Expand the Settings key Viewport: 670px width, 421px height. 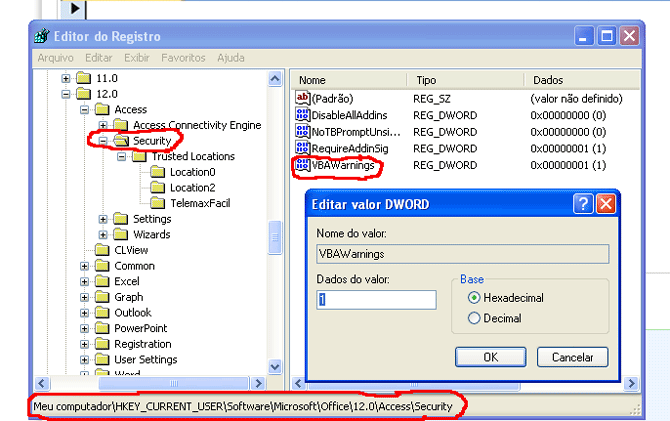pos(103,219)
